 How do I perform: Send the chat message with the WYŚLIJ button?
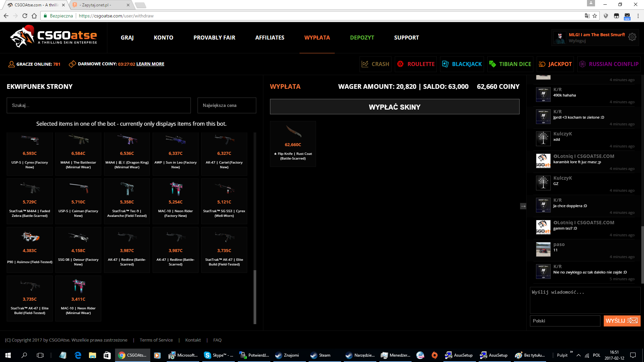[622, 321]
